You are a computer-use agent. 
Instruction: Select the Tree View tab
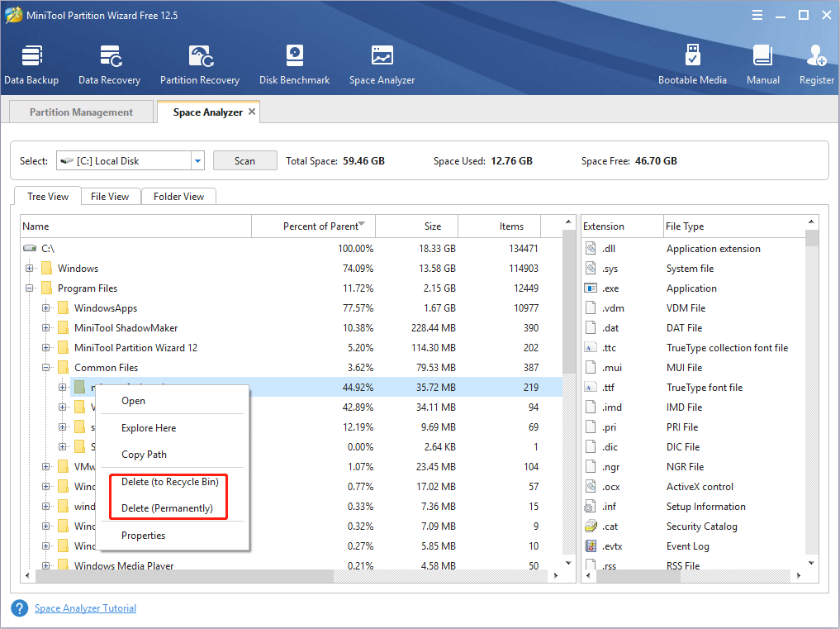(48, 196)
